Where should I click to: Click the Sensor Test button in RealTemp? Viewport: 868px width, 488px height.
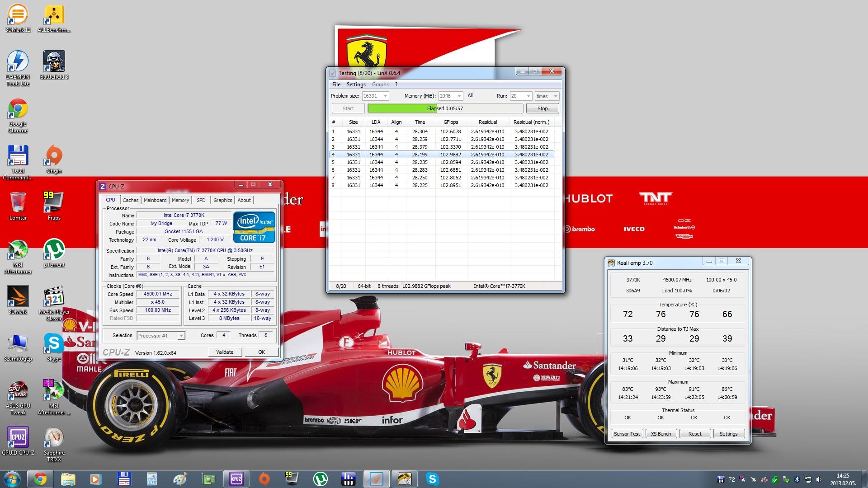627,434
